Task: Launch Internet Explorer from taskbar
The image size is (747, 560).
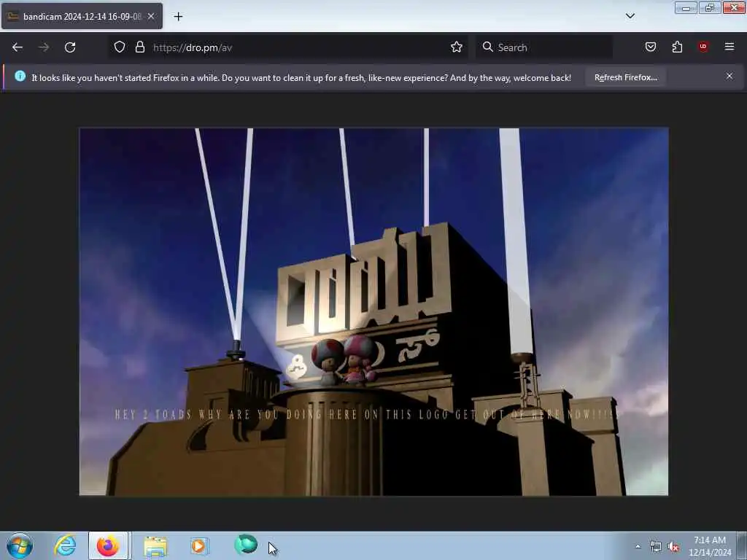Action: coord(65,545)
